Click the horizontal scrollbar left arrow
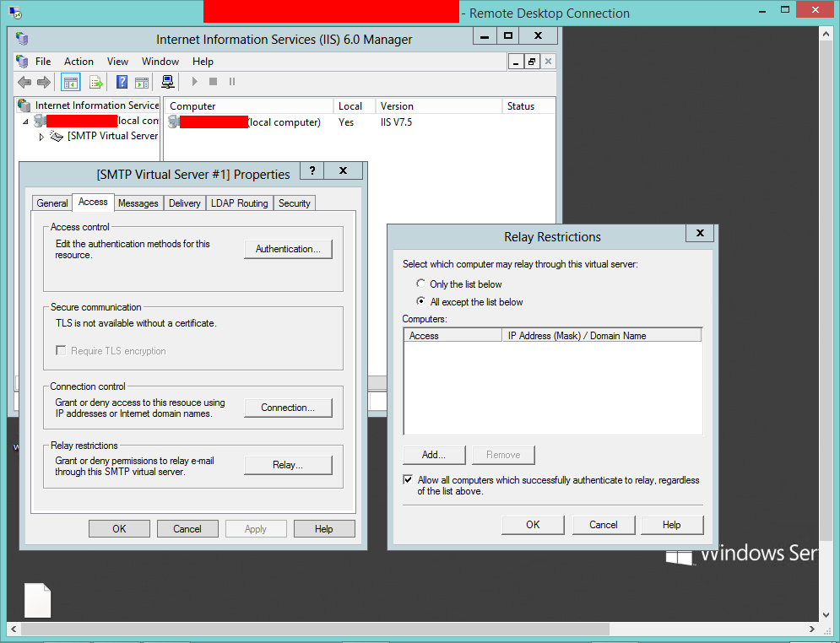Viewport: 840px width, 643px height. pyautogui.click(x=14, y=629)
